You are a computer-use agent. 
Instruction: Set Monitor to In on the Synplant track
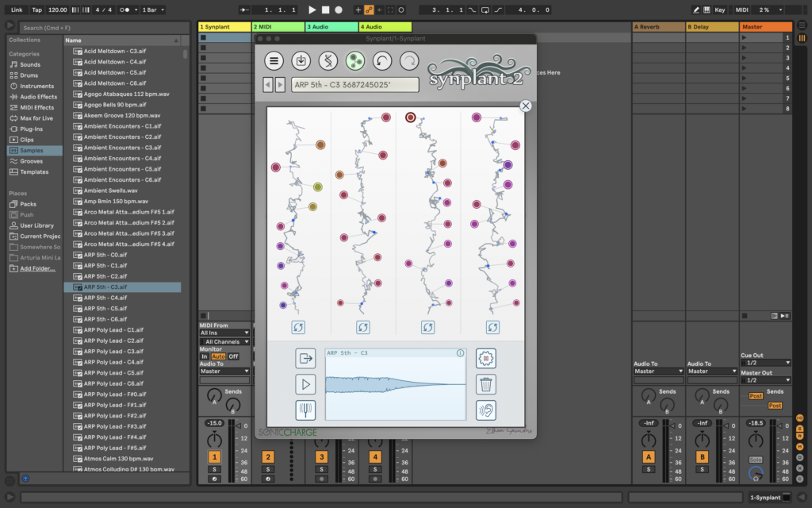[204, 358]
